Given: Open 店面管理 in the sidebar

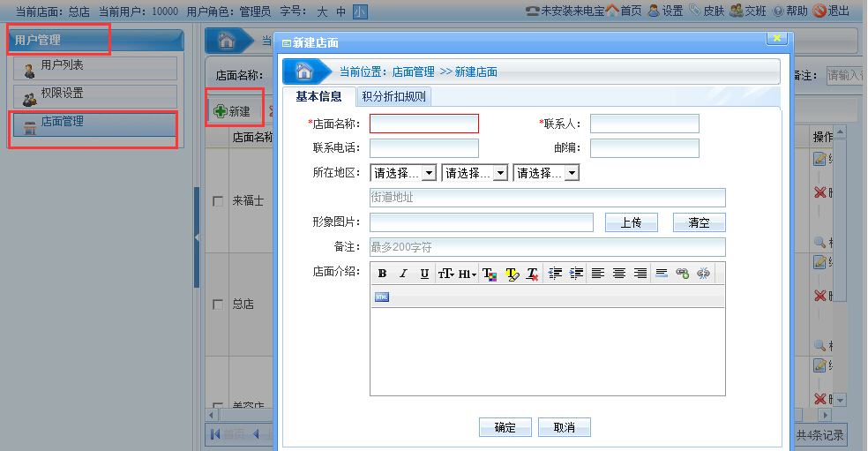Looking at the screenshot, I should [95, 124].
